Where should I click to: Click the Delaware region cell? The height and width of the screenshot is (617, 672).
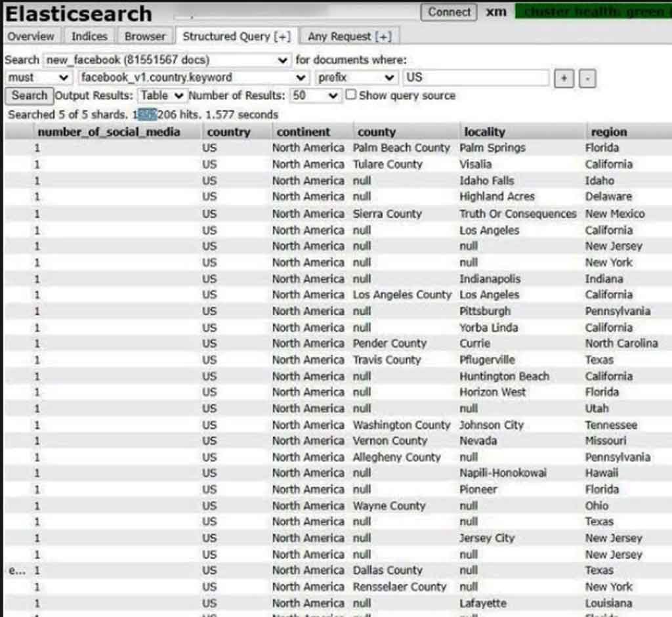pyautogui.click(x=608, y=196)
